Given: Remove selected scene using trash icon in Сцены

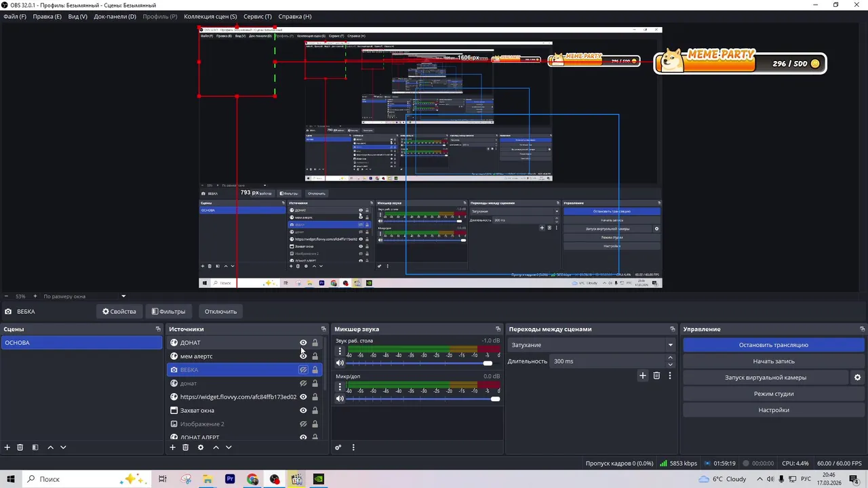Looking at the screenshot, I should (20, 447).
